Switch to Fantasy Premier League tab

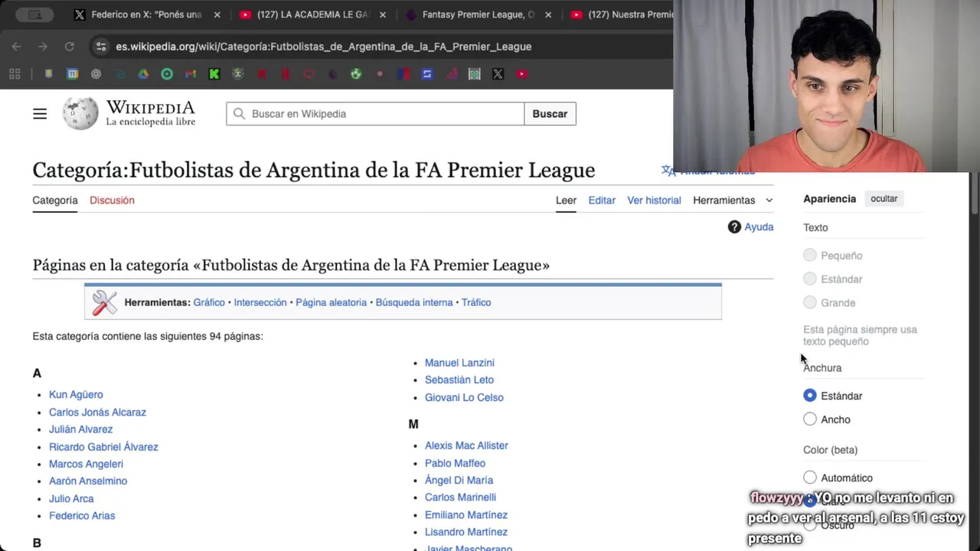(x=479, y=15)
